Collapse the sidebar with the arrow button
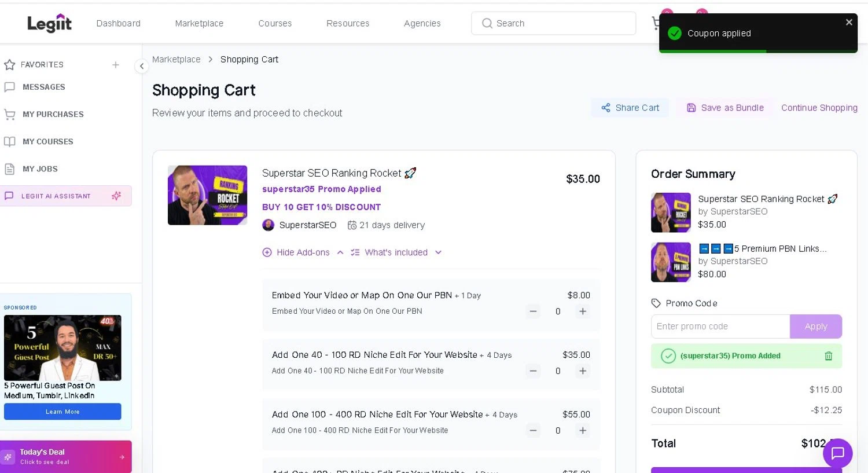 click(x=141, y=66)
